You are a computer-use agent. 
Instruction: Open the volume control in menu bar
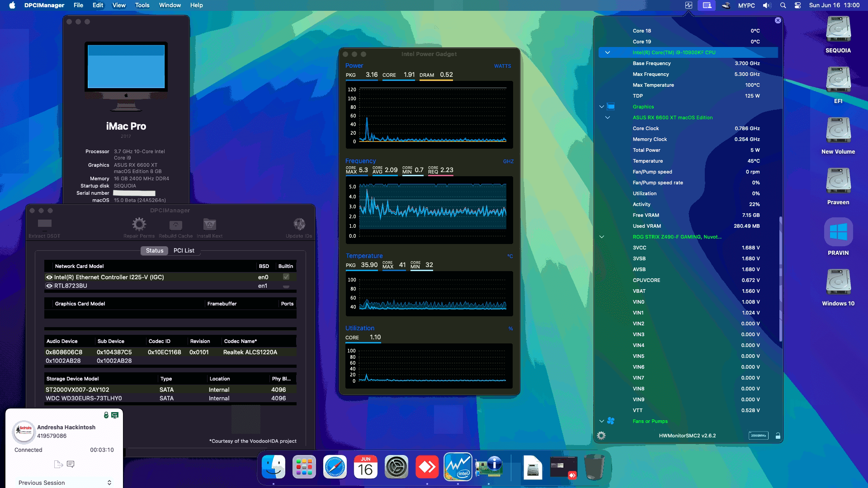(x=767, y=5)
